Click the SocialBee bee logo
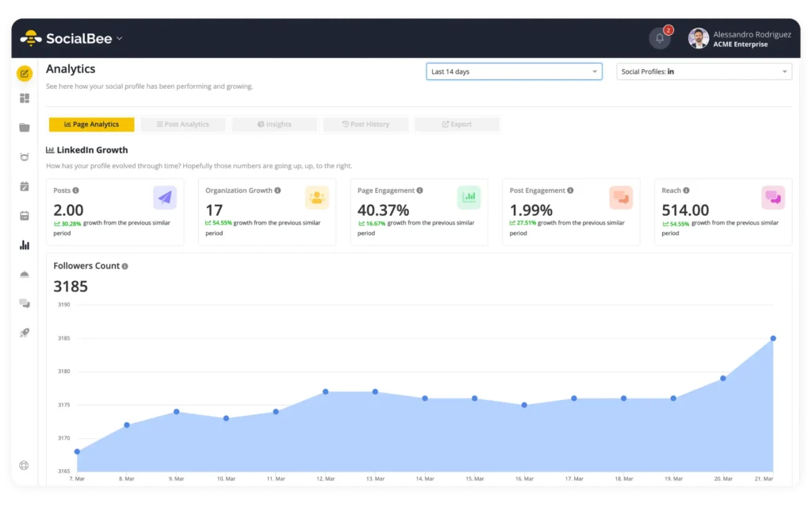 pyautogui.click(x=31, y=38)
